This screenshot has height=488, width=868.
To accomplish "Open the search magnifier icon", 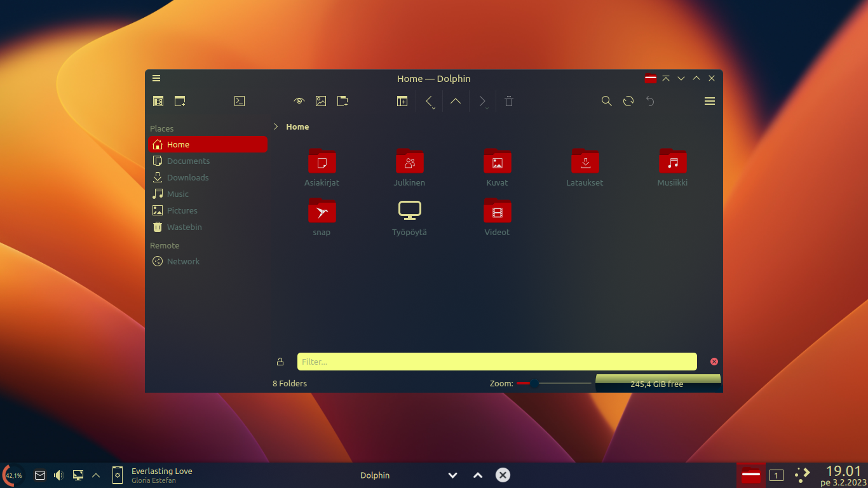I will [607, 101].
